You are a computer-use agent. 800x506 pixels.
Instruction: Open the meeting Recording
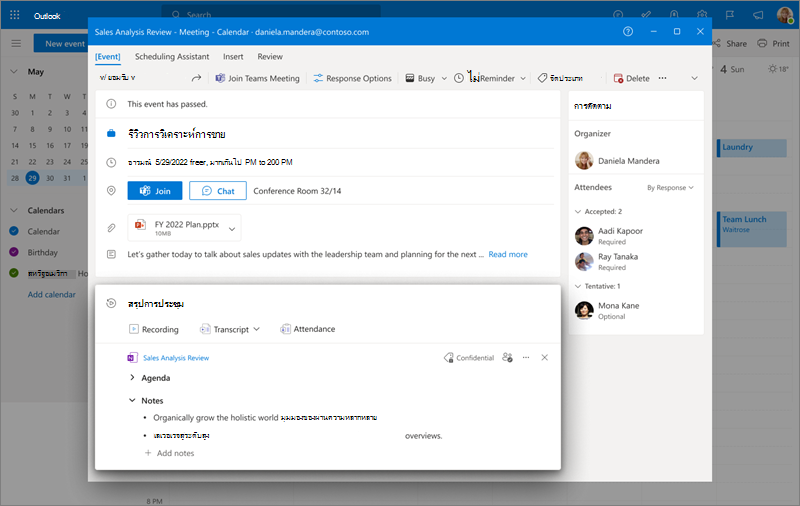(x=154, y=330)
